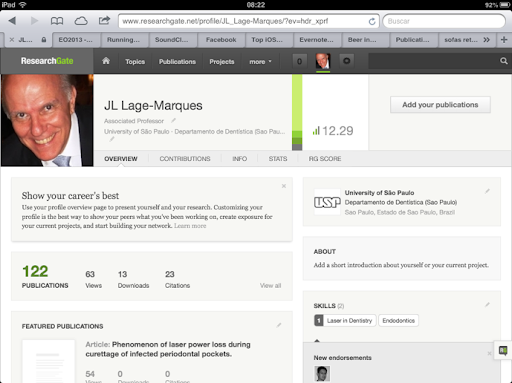Edit the Associated Professor title pencil
Viewport: 512px width, 383px height.
click(x=173, y=120)
